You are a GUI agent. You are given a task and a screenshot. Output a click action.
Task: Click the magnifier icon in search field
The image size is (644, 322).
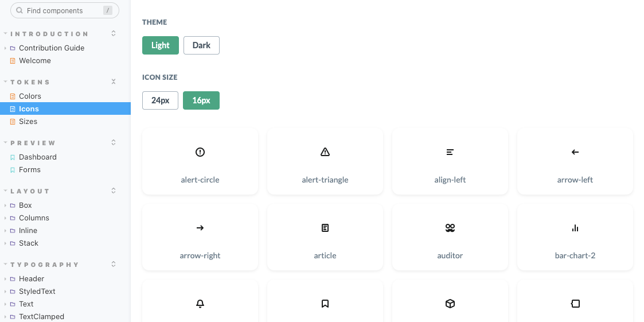[19, 11]
